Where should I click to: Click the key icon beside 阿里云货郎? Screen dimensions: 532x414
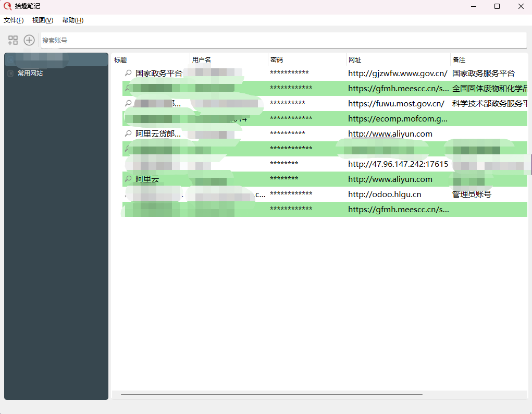(x=128, y=133)
